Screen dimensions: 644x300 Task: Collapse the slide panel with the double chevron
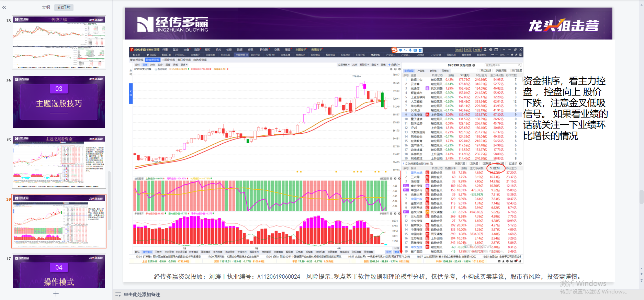[4, 7]
